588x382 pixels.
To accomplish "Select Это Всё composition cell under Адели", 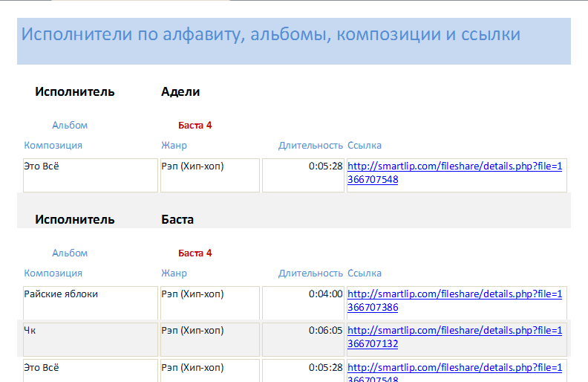I will click(x=91, y=175).
